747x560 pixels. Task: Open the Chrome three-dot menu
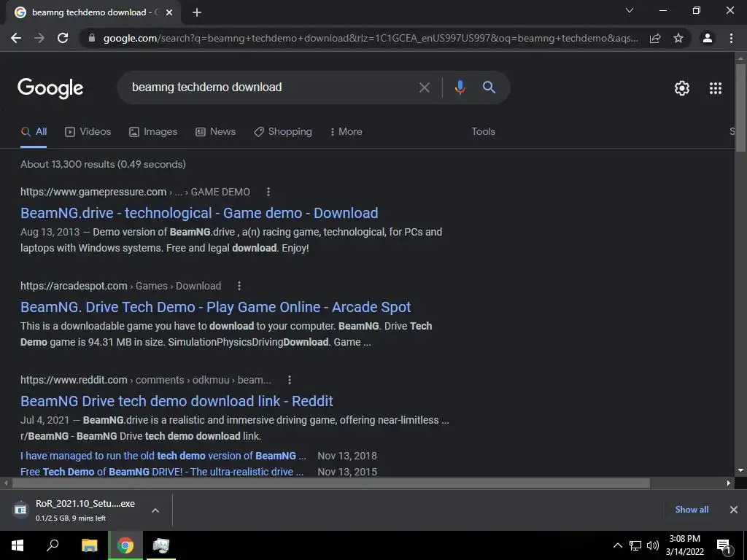(x=731, y=38)
